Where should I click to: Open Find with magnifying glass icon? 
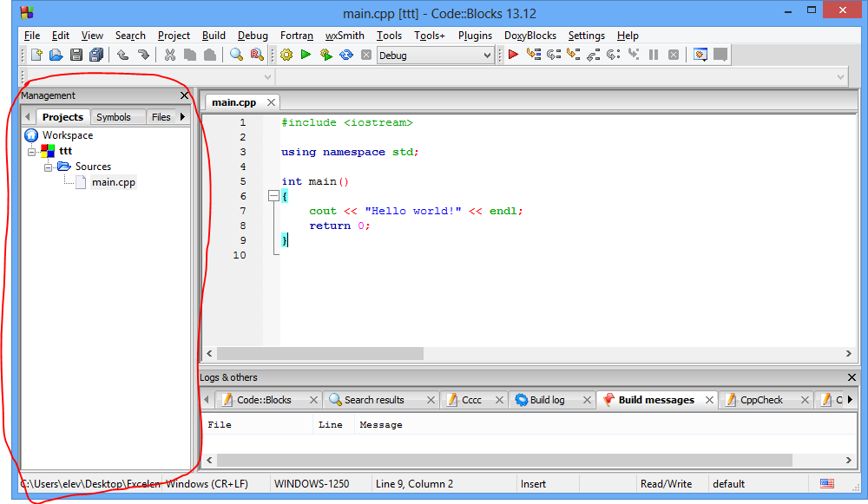[236, 55]
